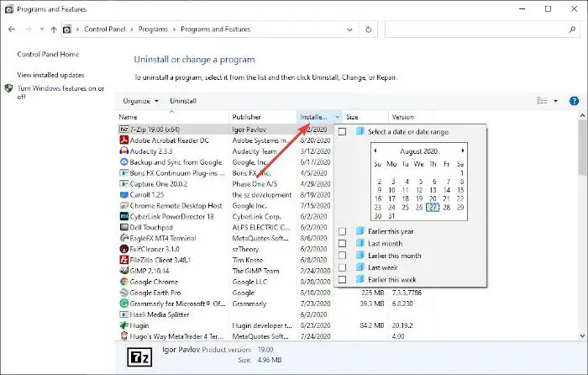Click the 7-Zip program icon
The width and height of the screenshot is (588, 375).
click(123, 129)
